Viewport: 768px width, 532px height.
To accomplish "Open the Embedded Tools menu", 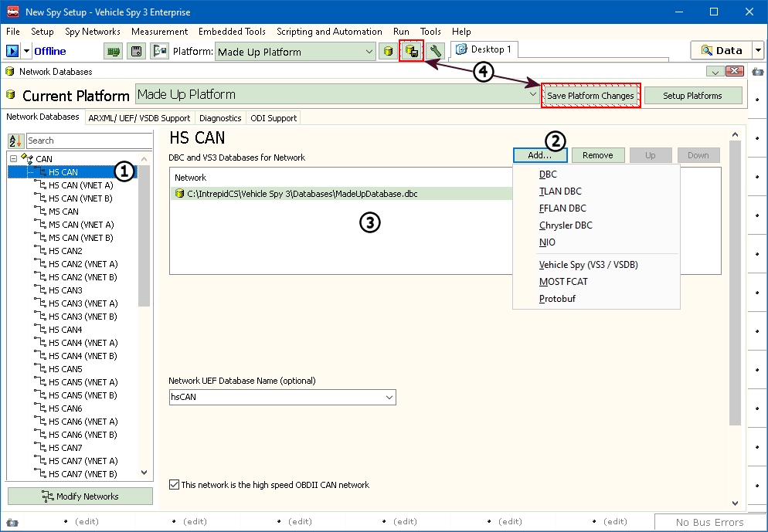I will 231,32.
